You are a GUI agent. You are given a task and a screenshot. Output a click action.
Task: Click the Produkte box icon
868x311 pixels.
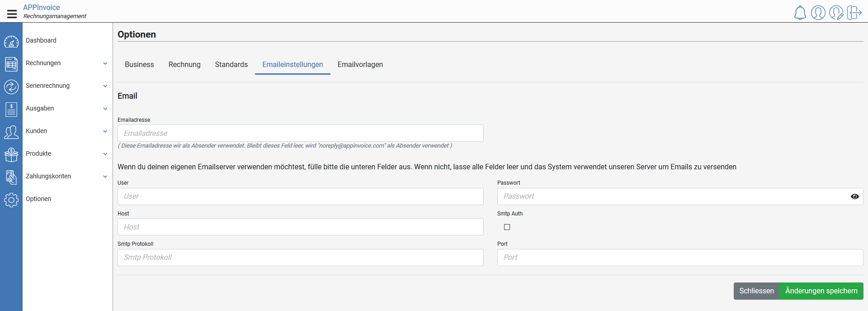point(11,154)
